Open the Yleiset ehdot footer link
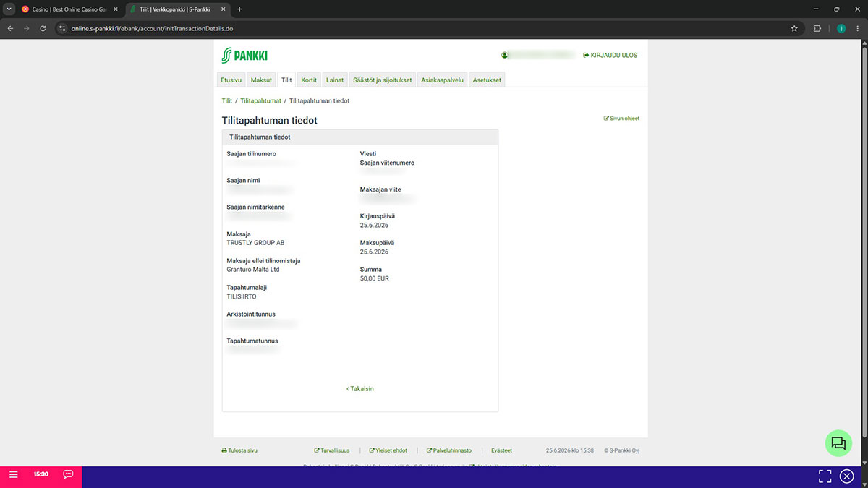The image size is (868, 488). pyautogui.click(x=388, y=450)
